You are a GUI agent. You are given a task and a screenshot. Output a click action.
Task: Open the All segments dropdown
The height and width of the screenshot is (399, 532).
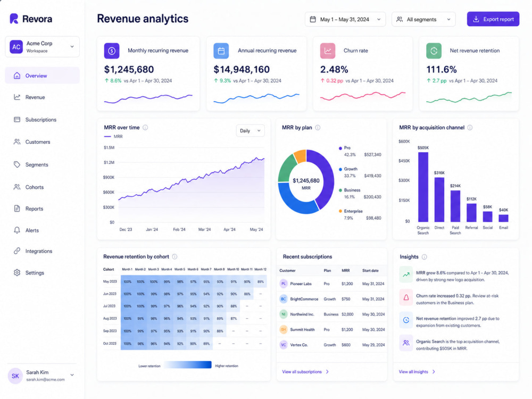tap(423, 19)
